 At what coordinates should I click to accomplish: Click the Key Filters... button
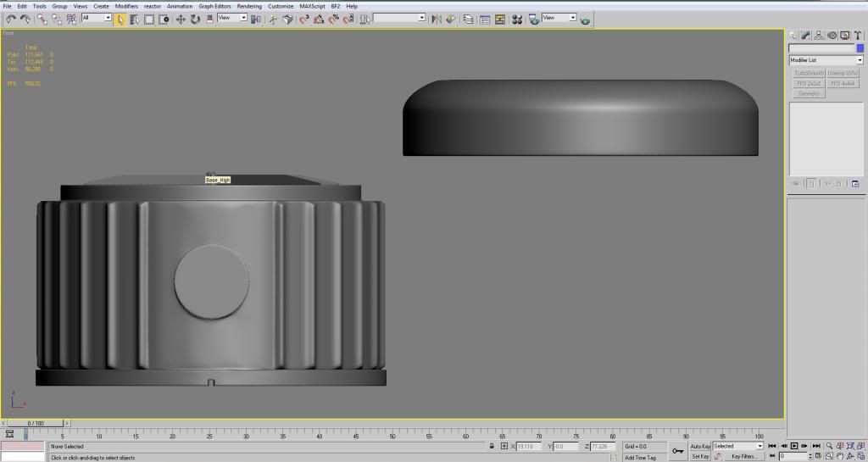743,456
